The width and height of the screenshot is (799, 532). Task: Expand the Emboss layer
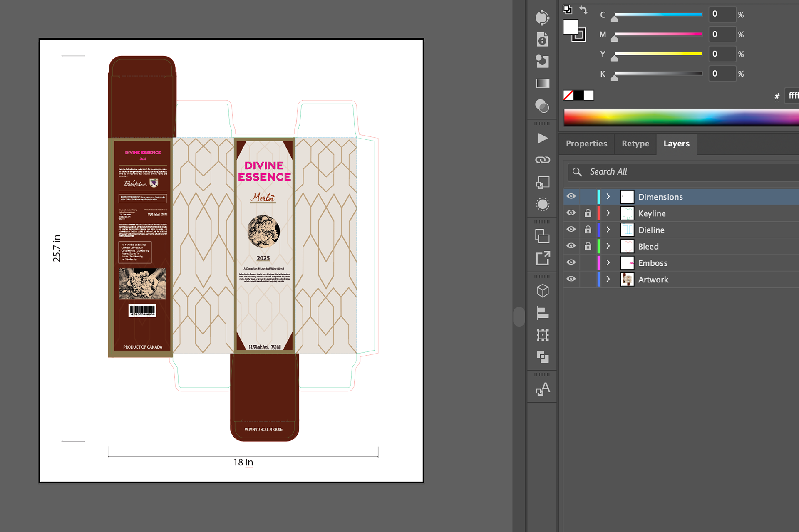coord(608,263)
